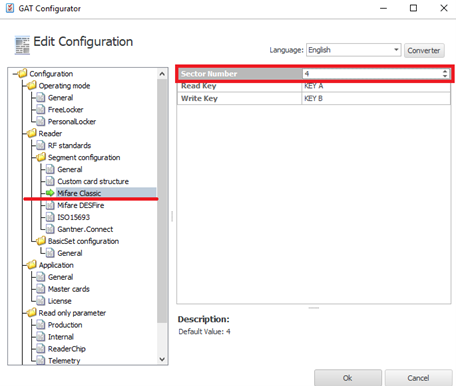456x386 pixels.
Task: Select General under Operating mode
Action: [x=60, y=98]
